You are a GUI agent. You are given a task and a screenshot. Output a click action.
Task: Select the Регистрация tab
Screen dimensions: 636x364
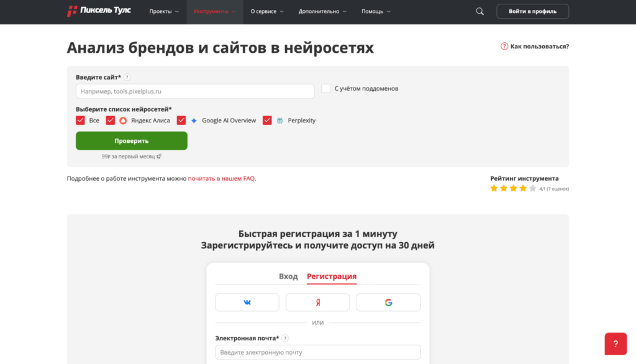[x=332, y=276]
